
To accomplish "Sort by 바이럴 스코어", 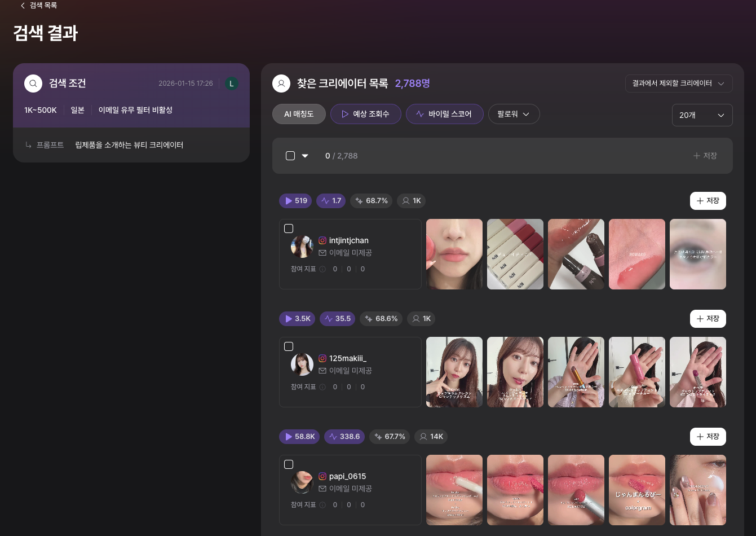I will pos(444,114).
